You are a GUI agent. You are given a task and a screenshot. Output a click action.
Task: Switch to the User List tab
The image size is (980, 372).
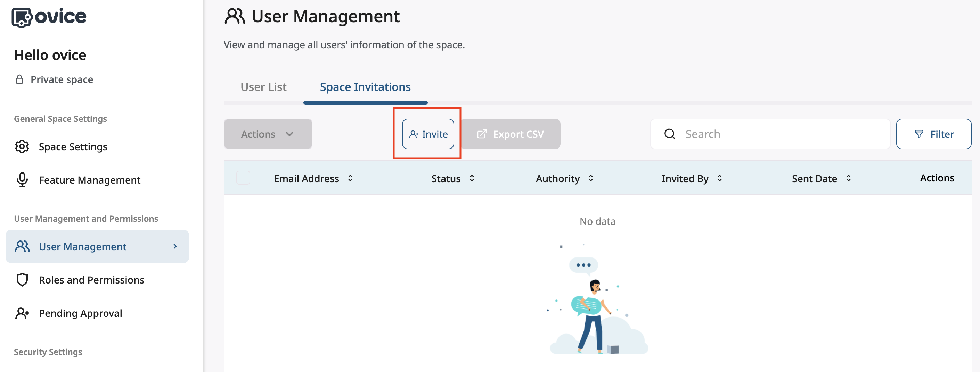263,87
